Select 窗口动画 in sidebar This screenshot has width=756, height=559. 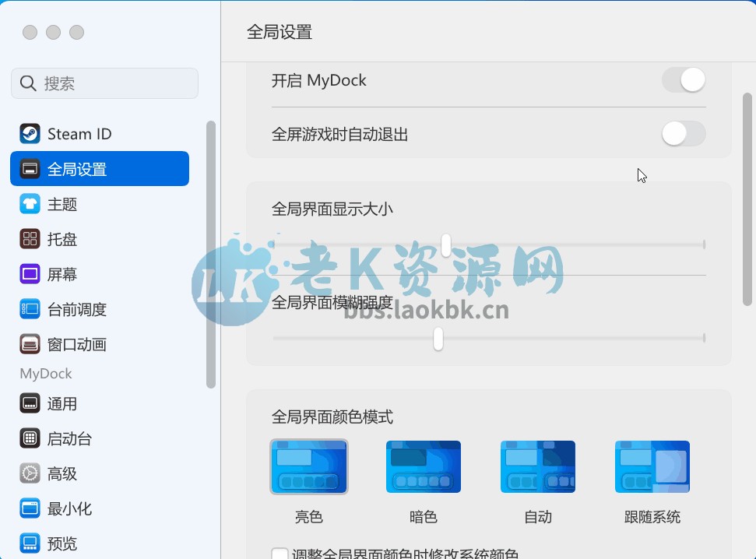pyautogui.click(x=100, y=344)
